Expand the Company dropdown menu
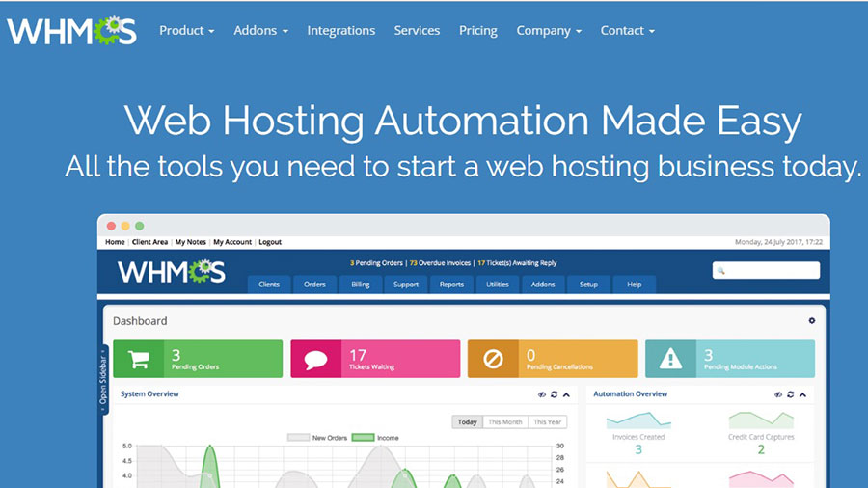 [x=549, y=31]
